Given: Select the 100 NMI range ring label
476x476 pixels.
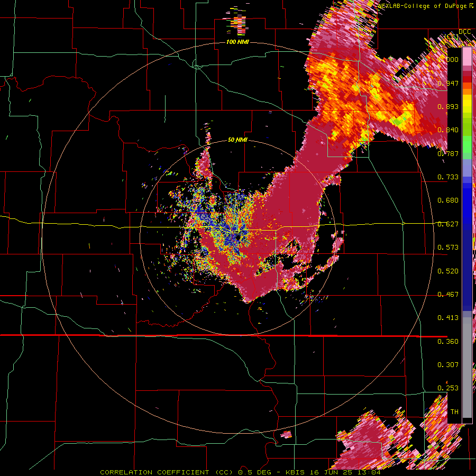Looking at the screenshot, I should (237, 42).
